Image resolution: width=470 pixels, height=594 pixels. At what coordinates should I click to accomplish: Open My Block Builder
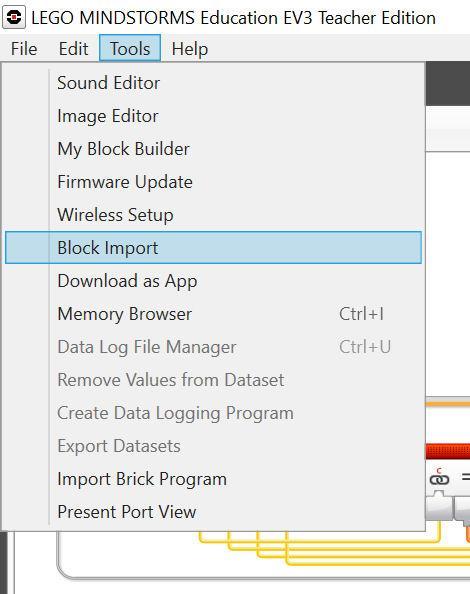point(213,149)
